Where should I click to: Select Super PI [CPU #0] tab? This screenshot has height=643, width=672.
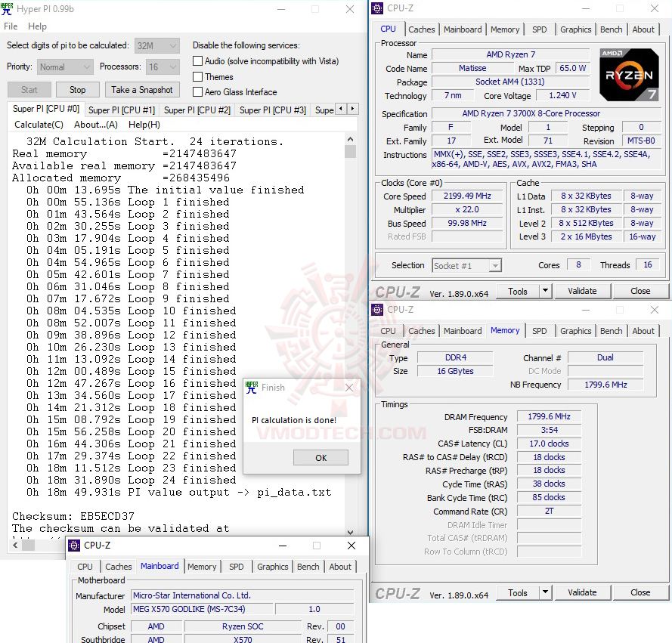(46, 109)
